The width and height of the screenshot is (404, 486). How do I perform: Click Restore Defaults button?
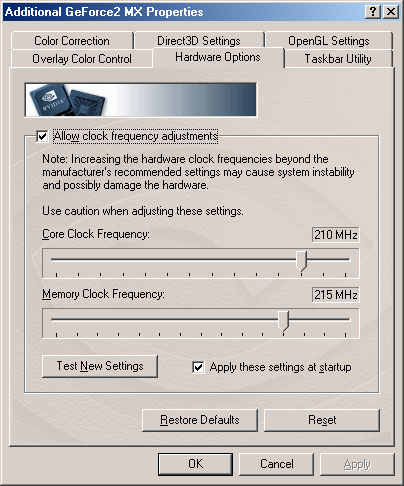[200, 420]
